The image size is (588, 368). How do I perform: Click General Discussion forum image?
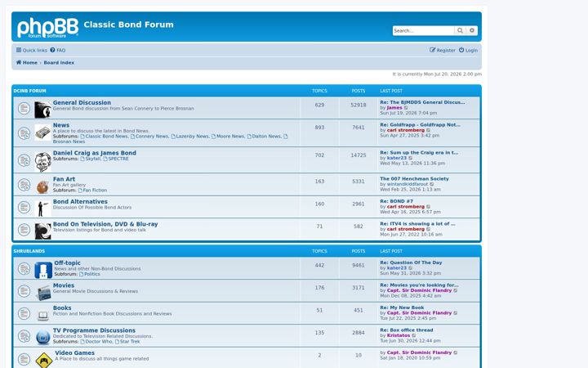pyautogui.click(x=42, y=110)
